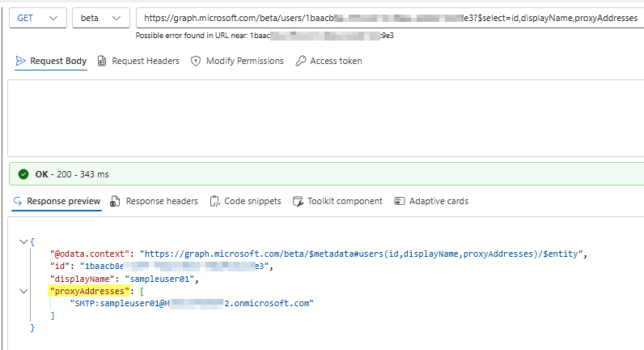Click the Adaptive cards icon

pos(399,201)
